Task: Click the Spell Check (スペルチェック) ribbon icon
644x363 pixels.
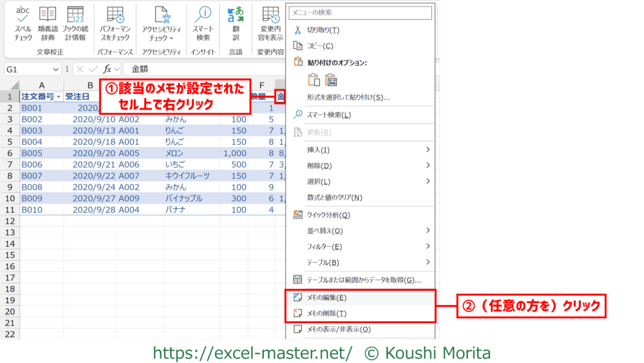Action: pyautogui.click(x=23, y=23)
